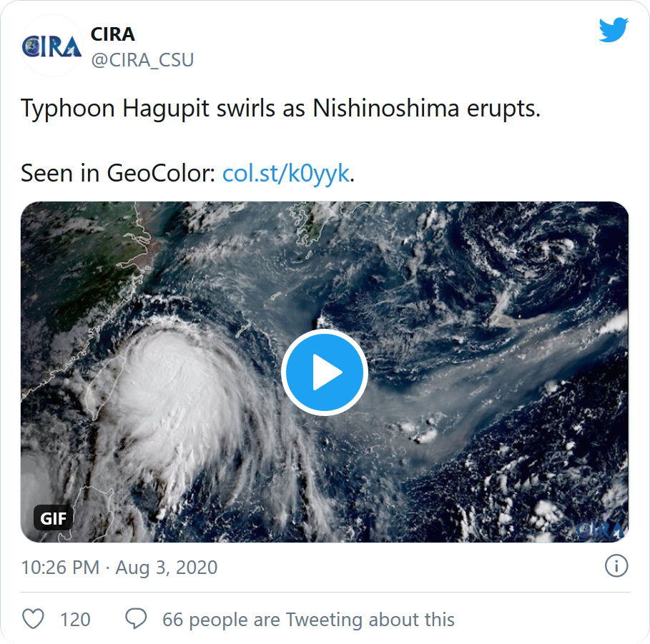Click the 10:26 PM time stamp
The image size is (650, 644).
coord(60,568)
